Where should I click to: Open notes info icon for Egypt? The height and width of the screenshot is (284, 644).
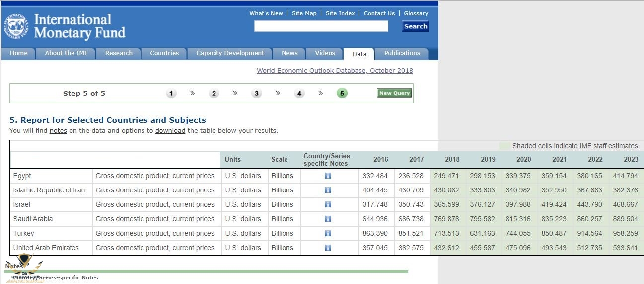pyautogui.click(x=328, y=176)
